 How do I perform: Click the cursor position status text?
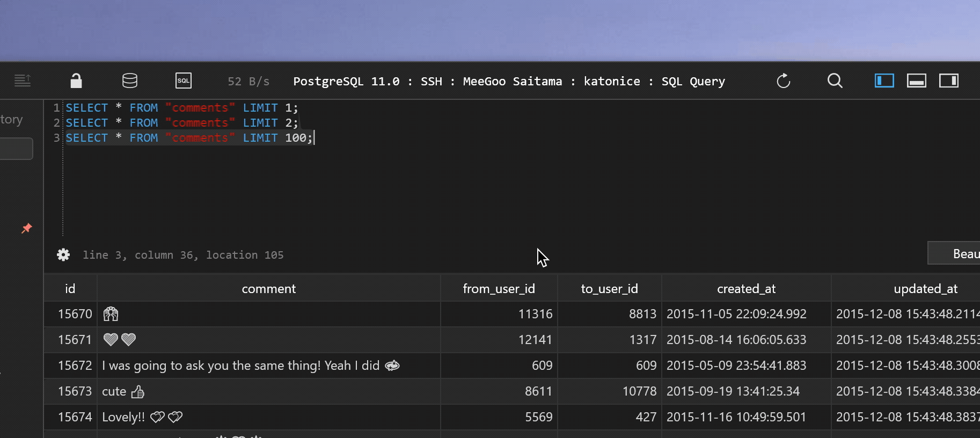tap(183, 255)
